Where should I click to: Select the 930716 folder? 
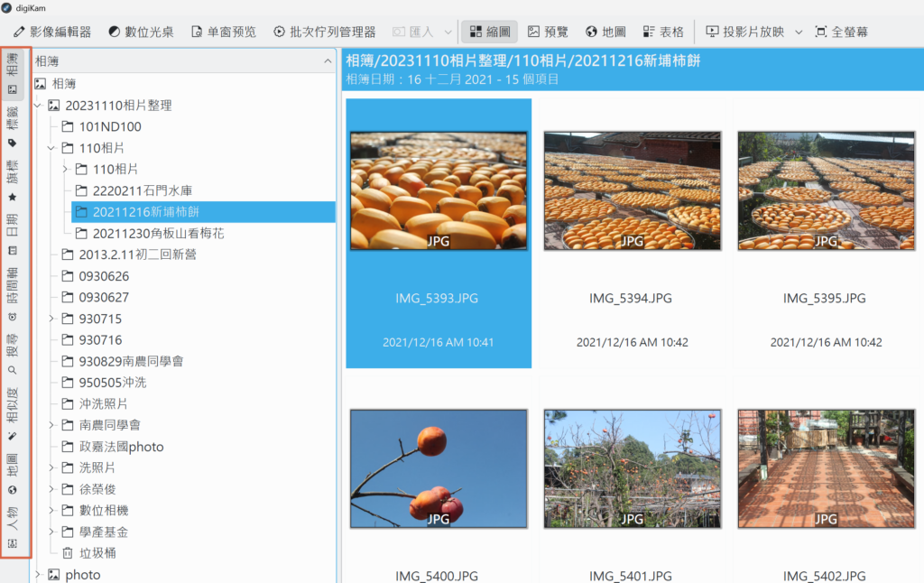(x=91, y=340)
